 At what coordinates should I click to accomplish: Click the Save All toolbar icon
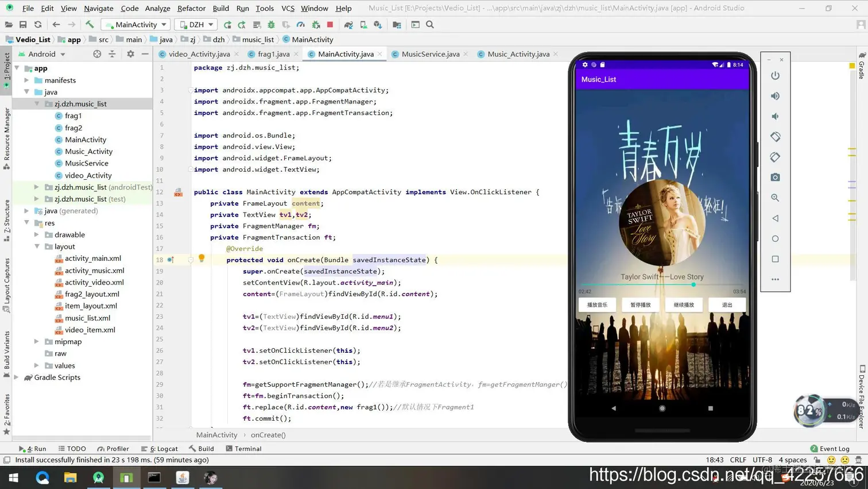pyautogui.click(x=23, y=25)
